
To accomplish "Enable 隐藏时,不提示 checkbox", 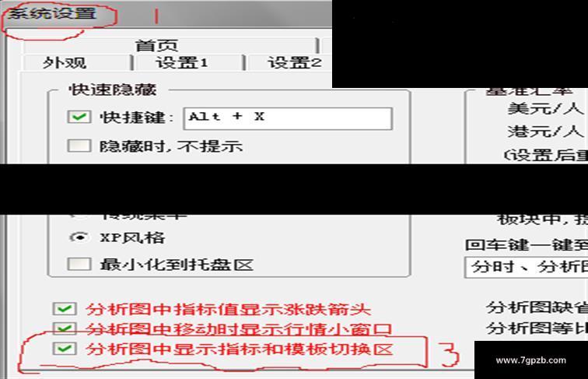I will pyautogui.click(x=79, y=146).
